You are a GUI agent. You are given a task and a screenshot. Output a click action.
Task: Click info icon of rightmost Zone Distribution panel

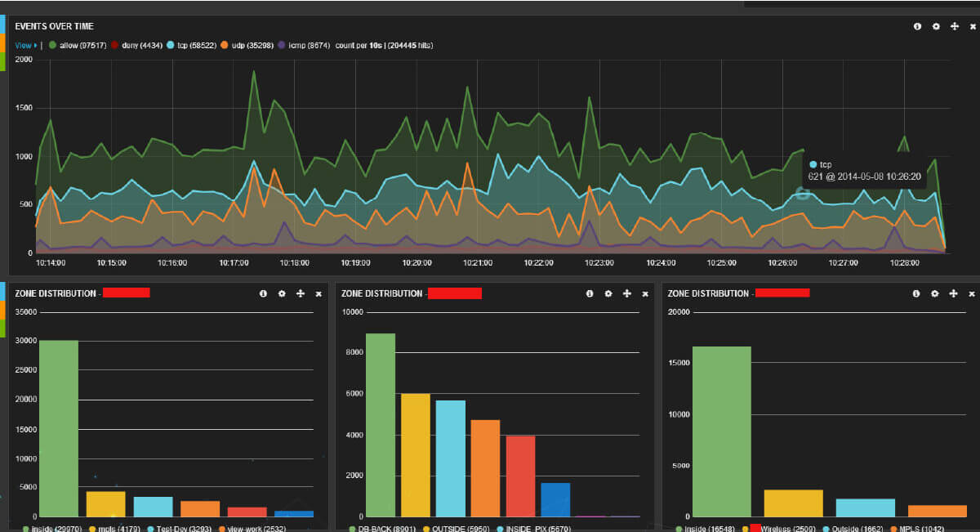pos(917,293)
